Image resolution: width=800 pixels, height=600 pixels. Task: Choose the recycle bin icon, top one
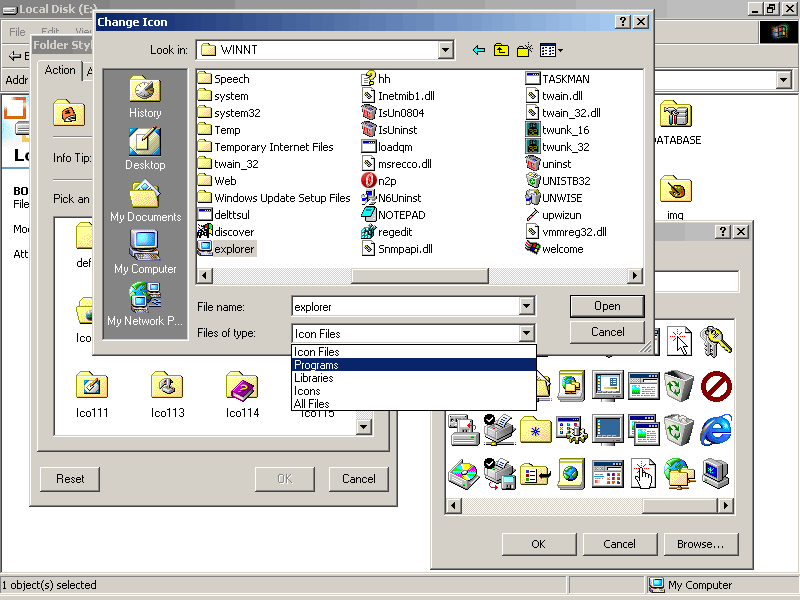click(x=679, y=386)
